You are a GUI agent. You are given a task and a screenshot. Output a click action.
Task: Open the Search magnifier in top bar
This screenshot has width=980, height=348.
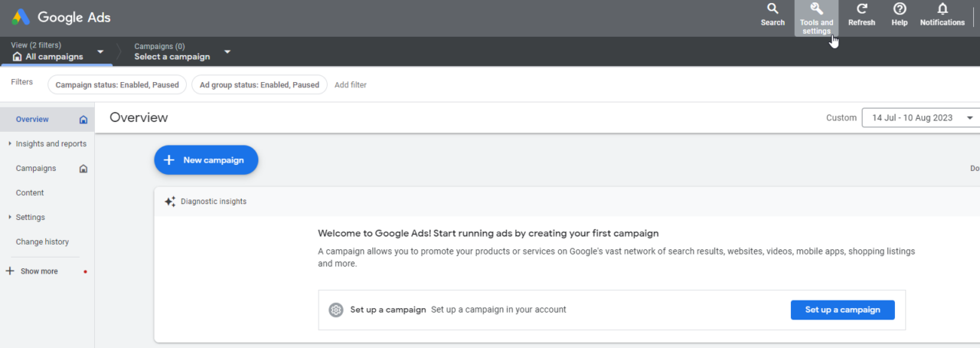coord(773,15)
